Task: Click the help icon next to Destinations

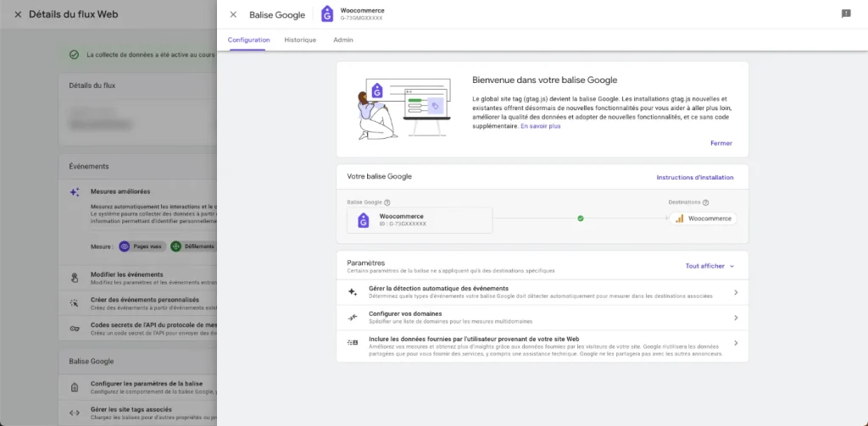Action: coord(706,202)
